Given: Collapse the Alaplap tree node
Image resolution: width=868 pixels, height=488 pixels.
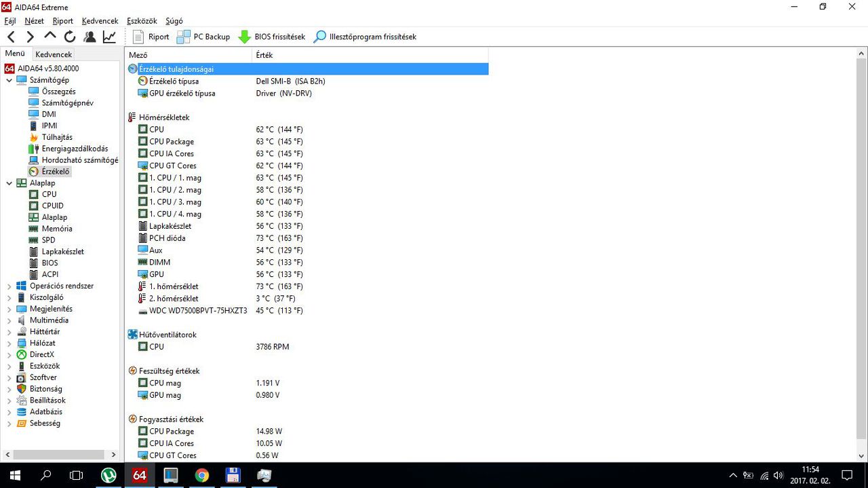Looking at the screenshot, I should (x=9, y=183).
